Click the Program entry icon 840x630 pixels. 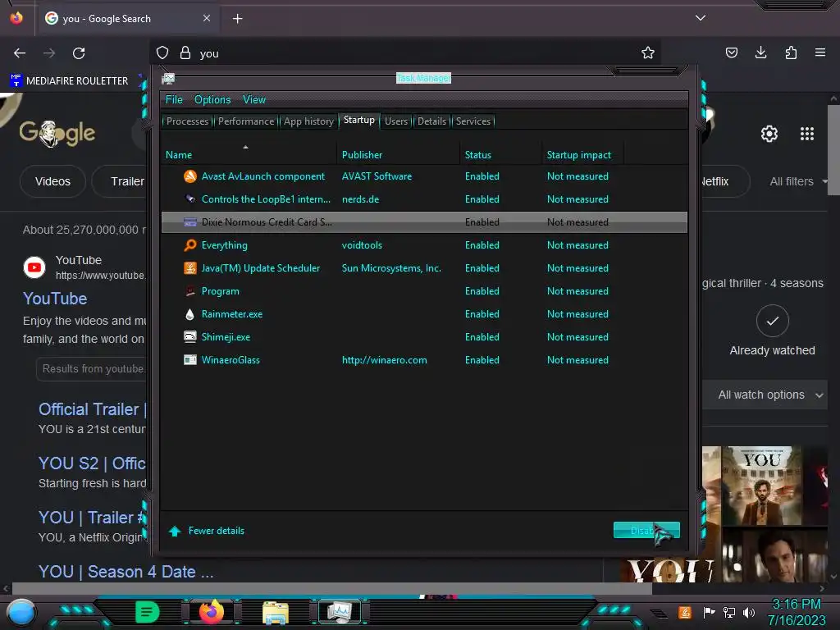pos(189,291)
